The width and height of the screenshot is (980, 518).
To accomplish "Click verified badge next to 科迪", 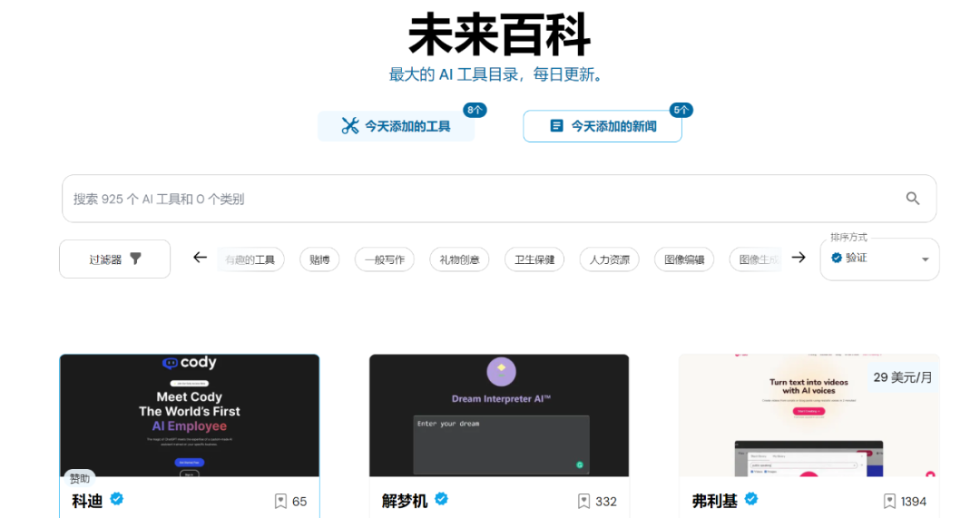I will tap(117, 499).
